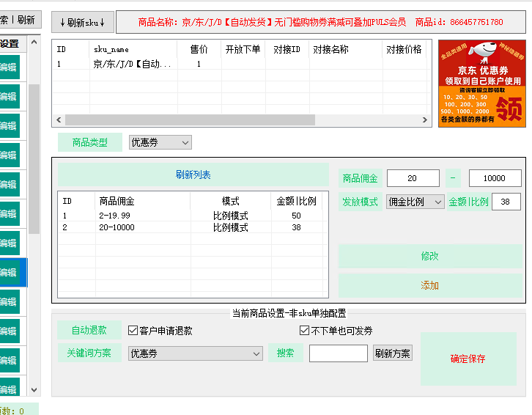The height and width of the screenshot is (415, 532).
Task: Click the 商品名称 title text bar
Action: [x=321, y=23]
